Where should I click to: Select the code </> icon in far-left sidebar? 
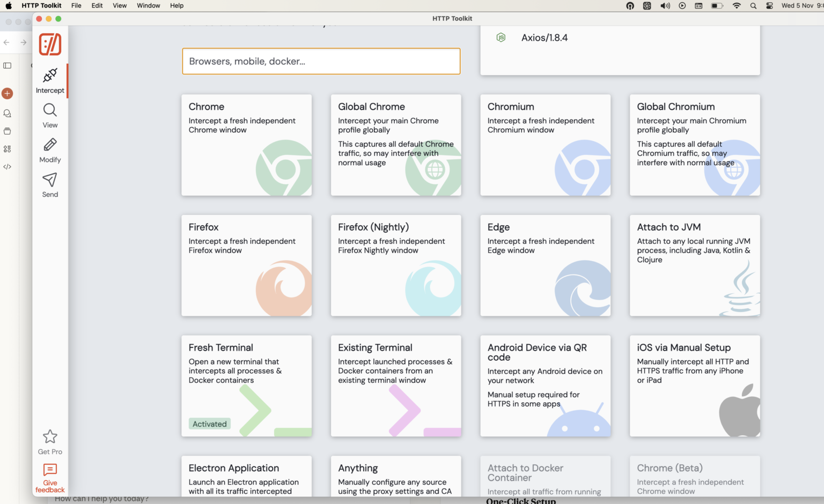pyautogui.click(x=8, y=167)
